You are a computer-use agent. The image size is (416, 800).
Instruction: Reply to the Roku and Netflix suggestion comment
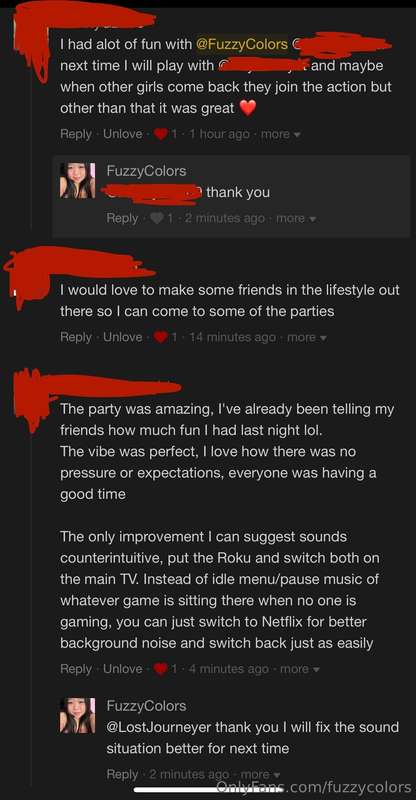(76, 669)
